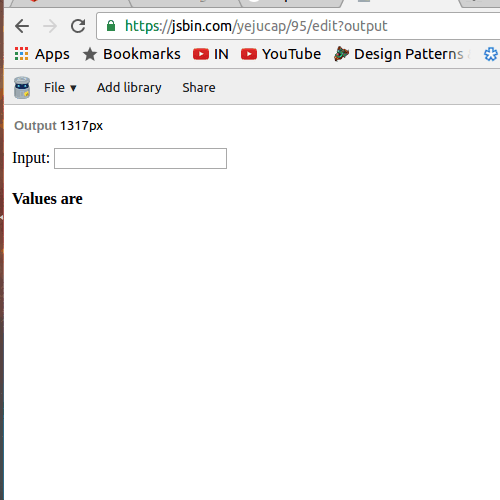This screenshot has height=500, width=500.
Task: Focus the Input text field
Action: coord(140,158)
